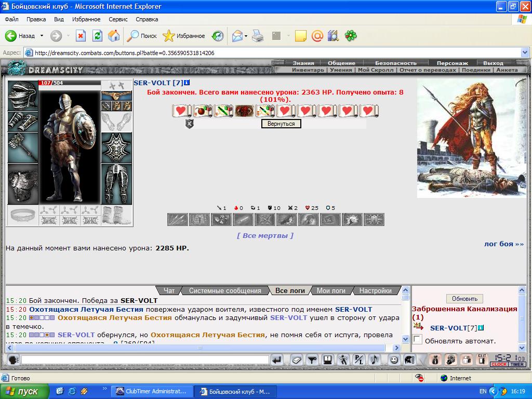This screenshot has height=399, width=532.
Task: Expand the Back button history dropdown arrow
Action: (x=42, y=36)
